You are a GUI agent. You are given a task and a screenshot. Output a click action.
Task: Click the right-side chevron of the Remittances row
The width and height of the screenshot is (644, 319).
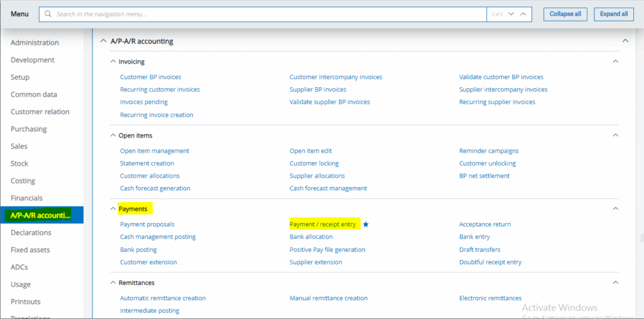616,283
